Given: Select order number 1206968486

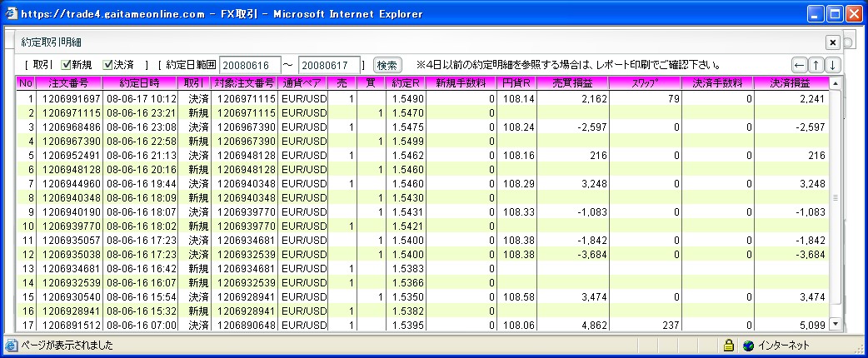Looking at the screenshot, I should click(x=72, y=127).
